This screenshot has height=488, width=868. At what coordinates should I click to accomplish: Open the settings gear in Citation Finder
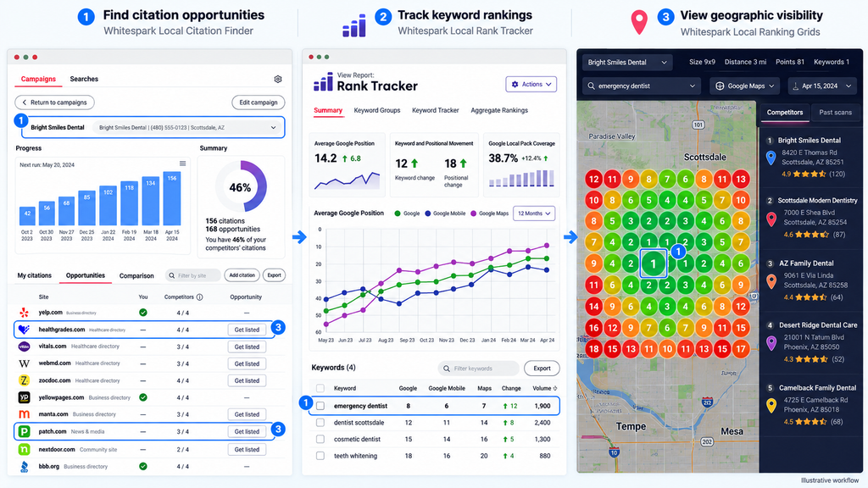click(278, 79)
